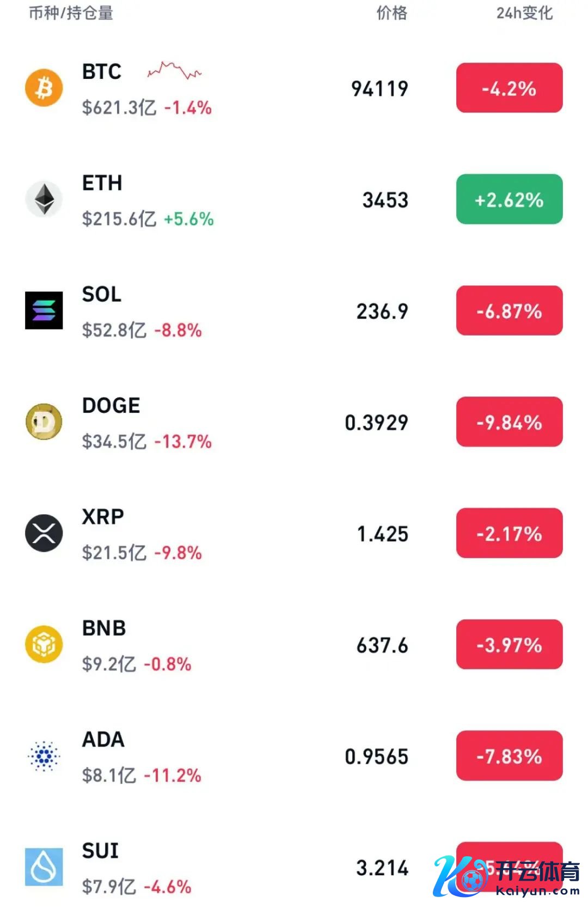Sort by the 币种/持仓量 column header
This screenshot has width=588, height=909.
pyautogui.click(x=71, y=13)
